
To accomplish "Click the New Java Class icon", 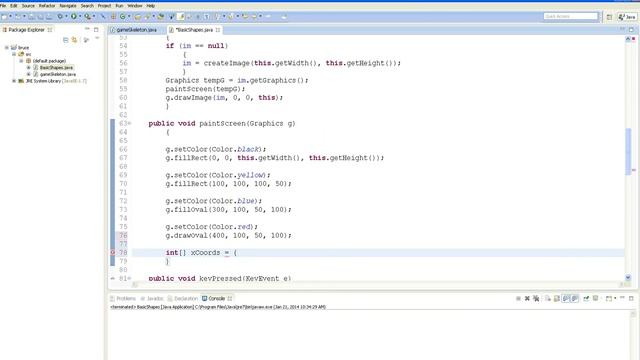I will [x=122, y=16].
